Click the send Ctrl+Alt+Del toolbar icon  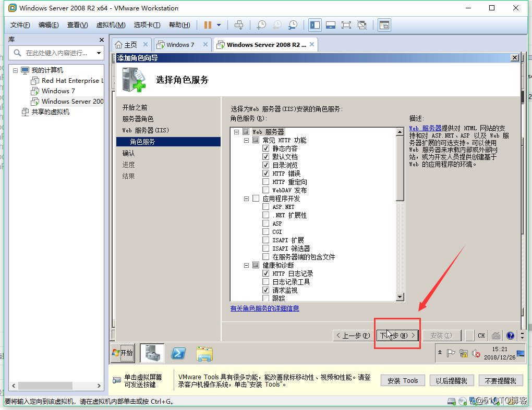click(x=239, y=25)
